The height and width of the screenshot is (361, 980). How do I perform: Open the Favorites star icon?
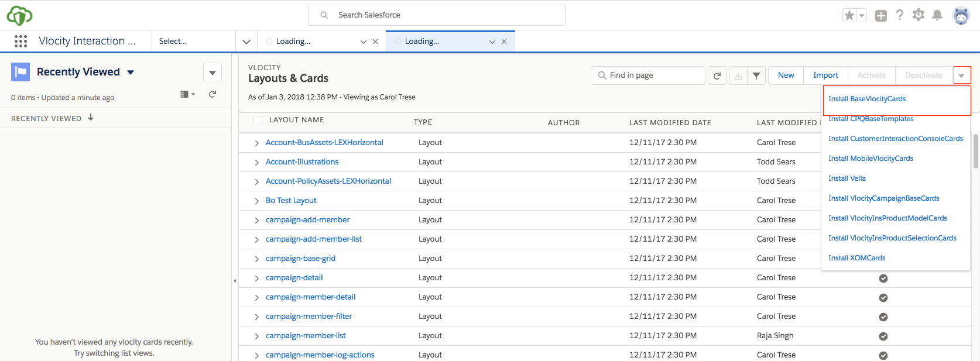click(x=849, y=16)
